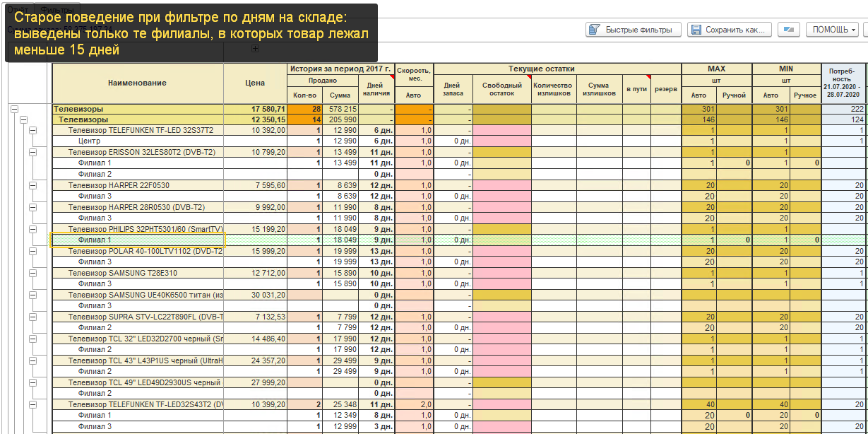This screenshot has height=434, width=868.
Task: Collapse Телевизор SUPRA STV-LC22T890FL row
Action: [32, 317]
